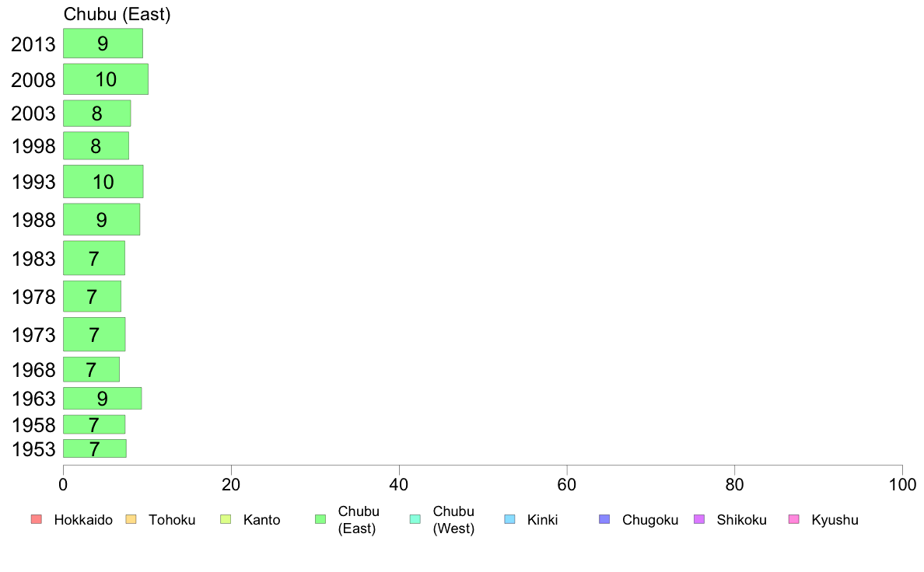Select the Chugoku purple legend swatch
Screen dimensions: 924x572
pos(604,519)
